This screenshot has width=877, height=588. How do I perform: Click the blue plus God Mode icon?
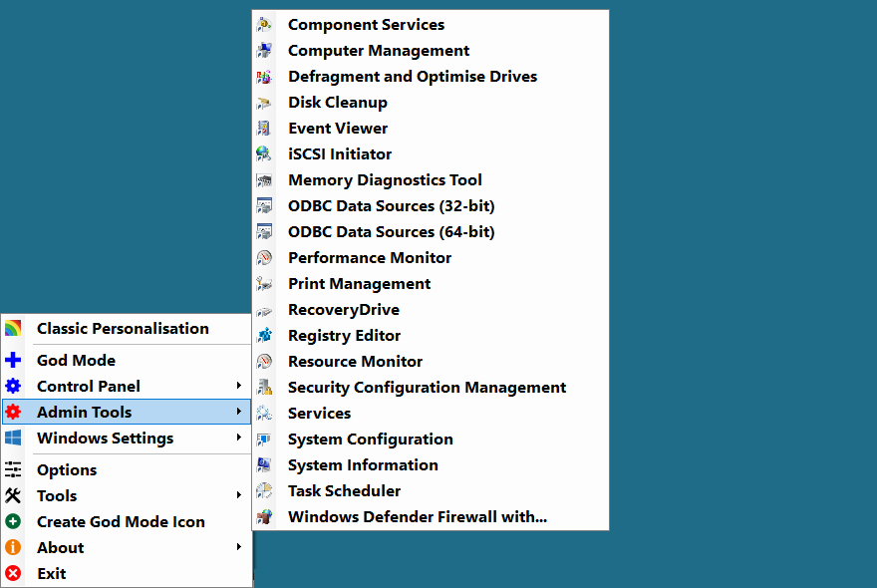click(13, 360)
